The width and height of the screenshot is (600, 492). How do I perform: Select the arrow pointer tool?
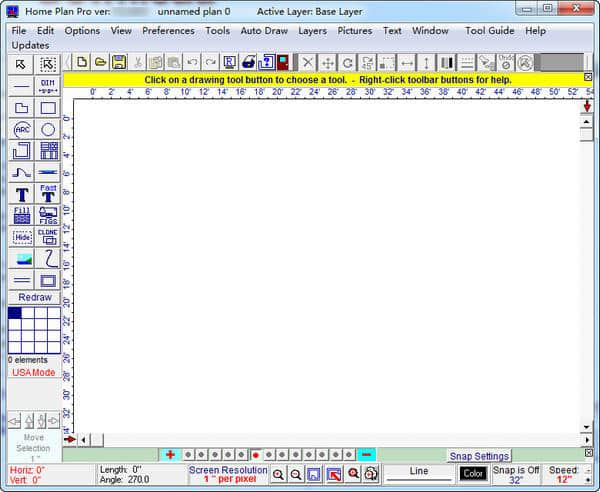click(x=22, y=64)
